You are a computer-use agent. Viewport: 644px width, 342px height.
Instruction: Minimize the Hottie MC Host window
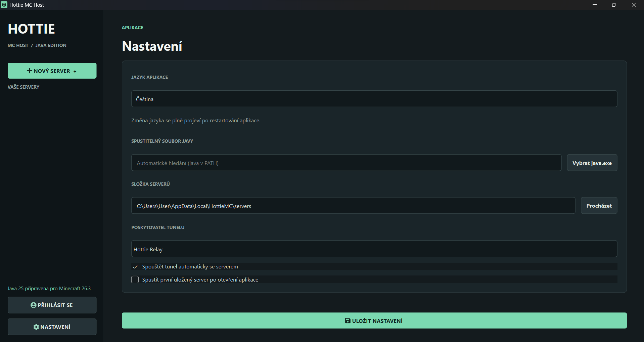click(x=595, y=5)
